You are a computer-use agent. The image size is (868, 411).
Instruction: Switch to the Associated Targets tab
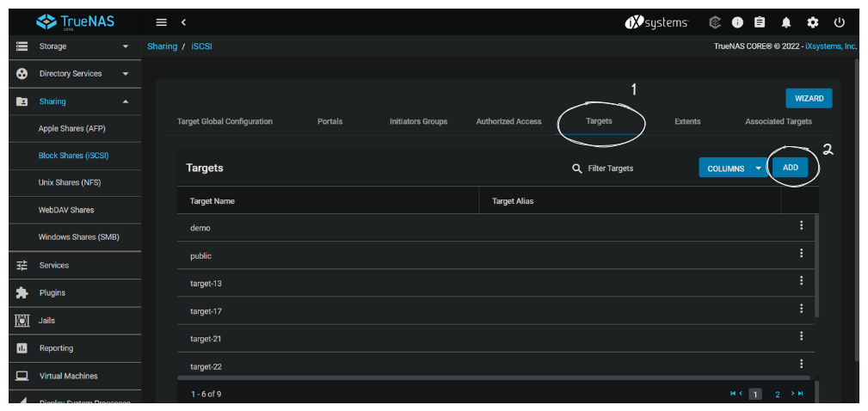(x=779, y=122)
